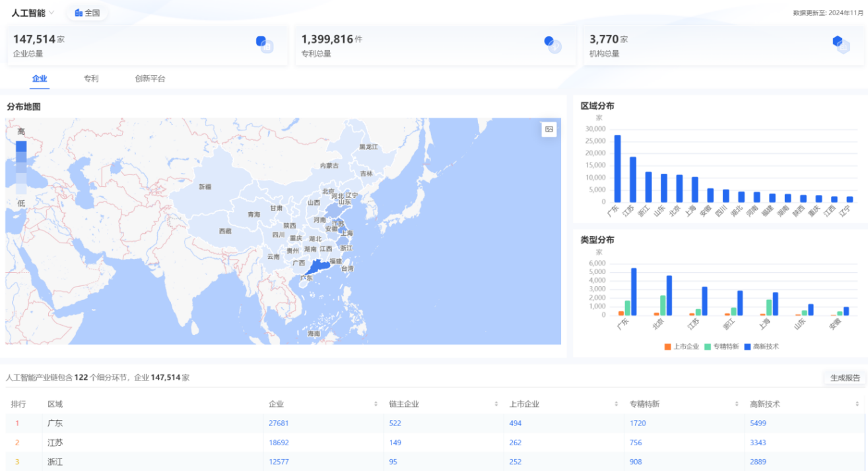The image size is (868, 471).
Task: Select the 全国 region chip
Action: pyautogui.click(x=88, y=11)
